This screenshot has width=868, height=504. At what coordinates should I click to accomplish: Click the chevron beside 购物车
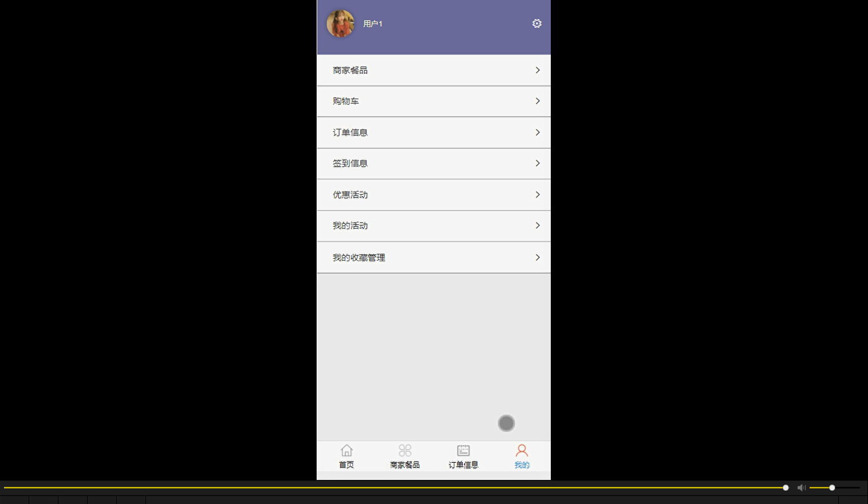tap(537, 101)
